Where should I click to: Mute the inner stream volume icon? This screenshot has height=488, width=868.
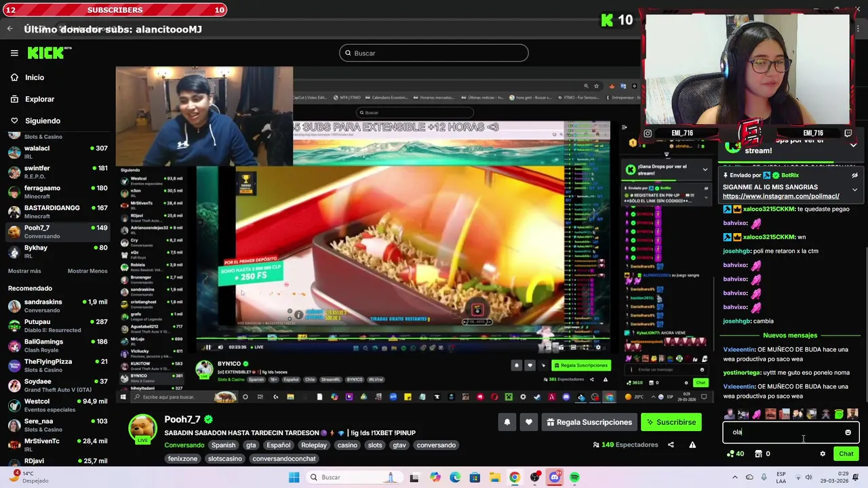pyautogui.click(x=220, y=347)
